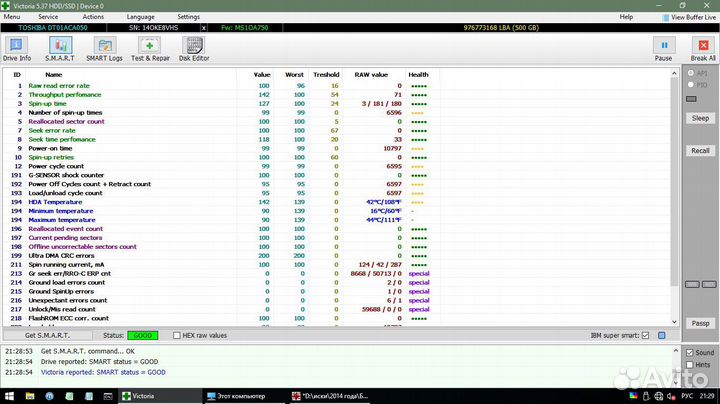Open View Buffer Live
The width and height of the screenshot is (720, 404).
688,17
